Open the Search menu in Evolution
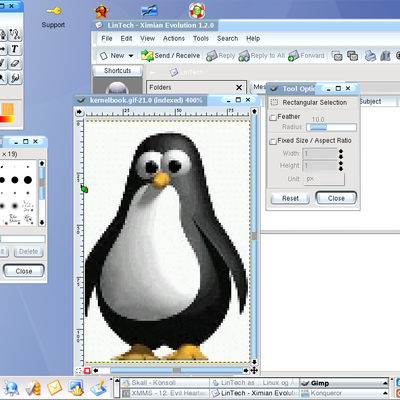 coord(228,39)
